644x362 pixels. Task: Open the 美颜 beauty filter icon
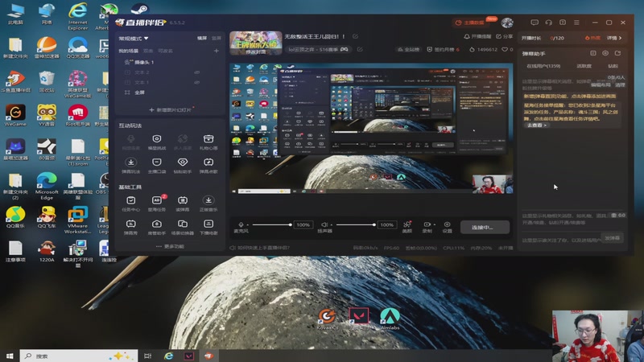[407, 227]
